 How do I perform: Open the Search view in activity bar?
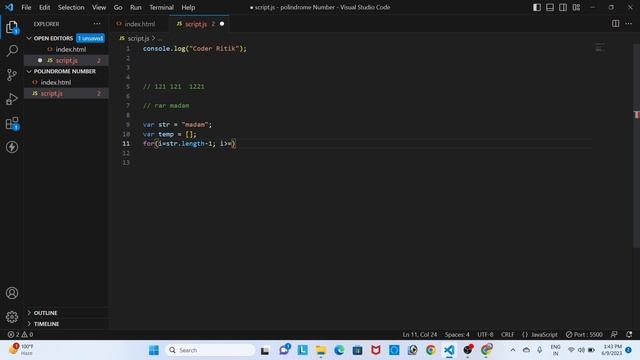coord(12,51)
